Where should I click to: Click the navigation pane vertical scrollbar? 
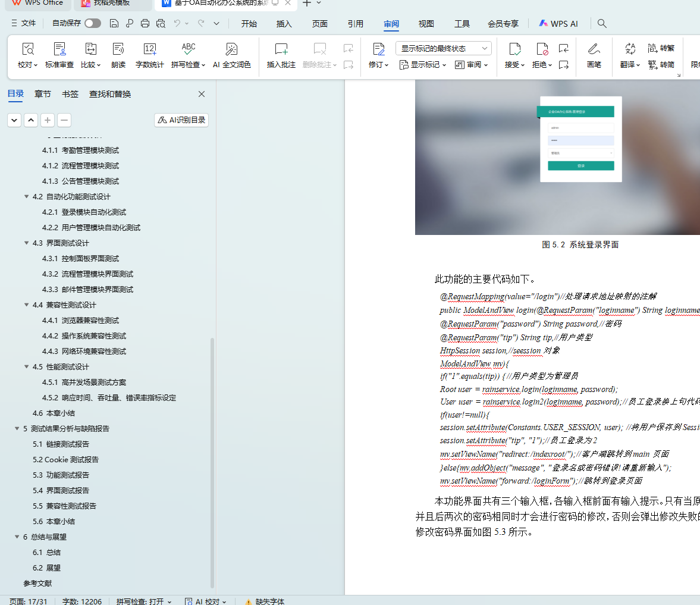(212, 458)
